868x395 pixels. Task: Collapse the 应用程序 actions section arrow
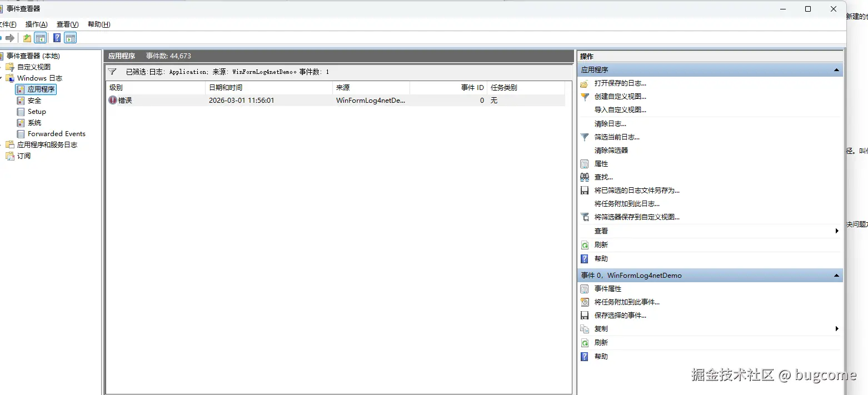[836, 70]
